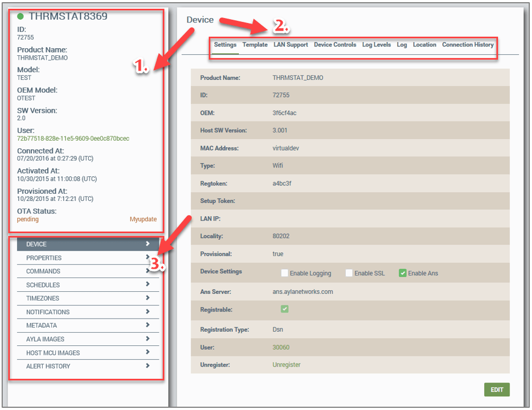The image size is (532, 410).
Task: Select the Ans Server value ans.aylanetworks.com
Action: [x=302, y=292]
